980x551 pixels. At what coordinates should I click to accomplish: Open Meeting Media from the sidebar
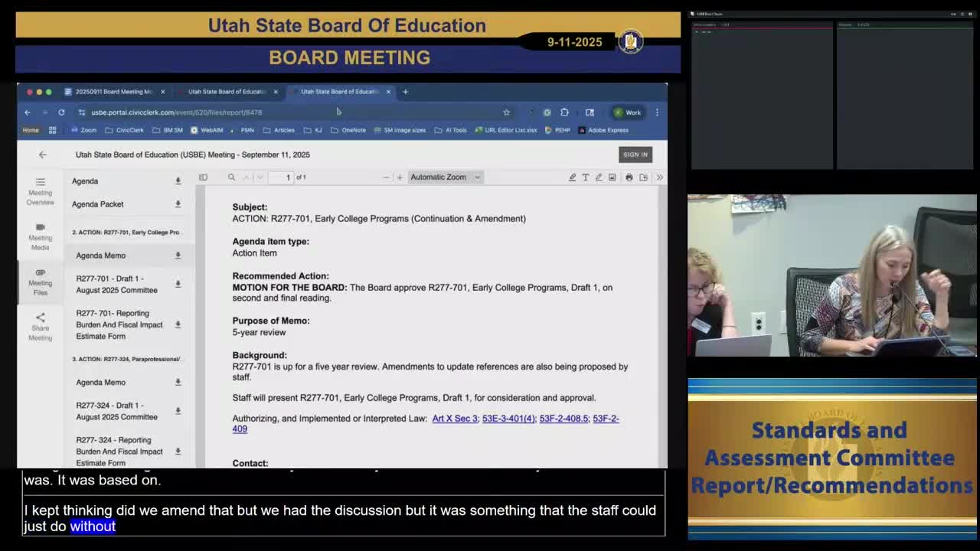coord(40,237)
